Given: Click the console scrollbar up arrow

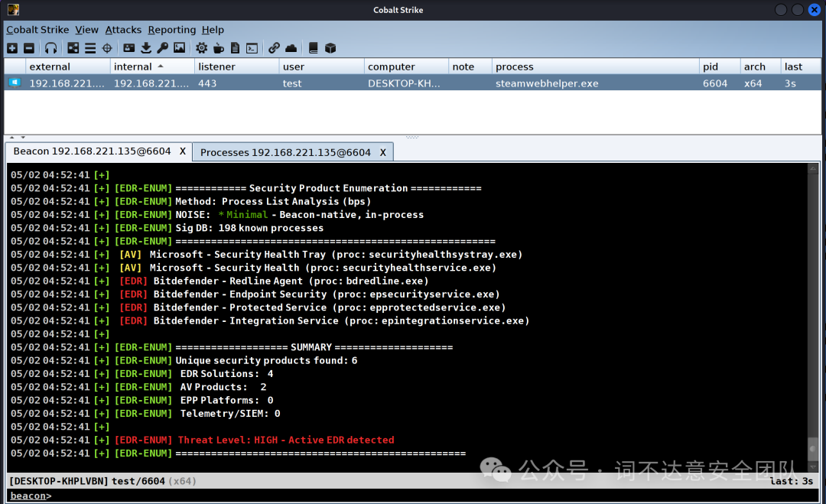Looking at the screenshot, I should [x=813, y=168].
